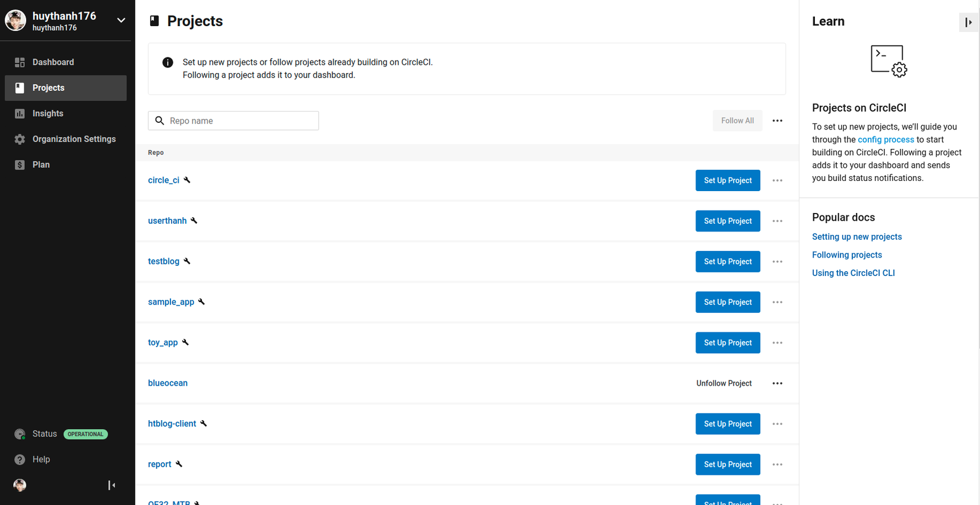Open more options next to Follow All
Viewport: 980px width, 505px height.
(x=777, y=121)
